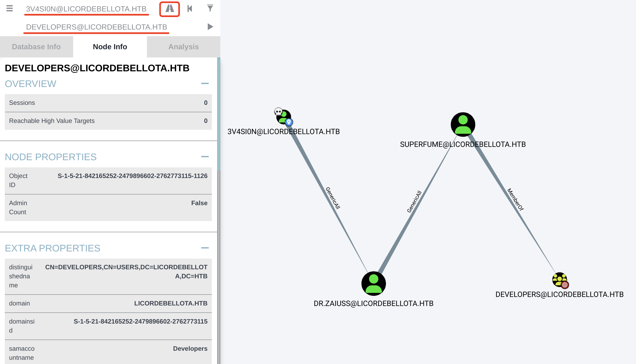Collapse the OVERVIEW section
This screenshot has width=636, height=364.
pyautogui.click(x=205, y=84)
